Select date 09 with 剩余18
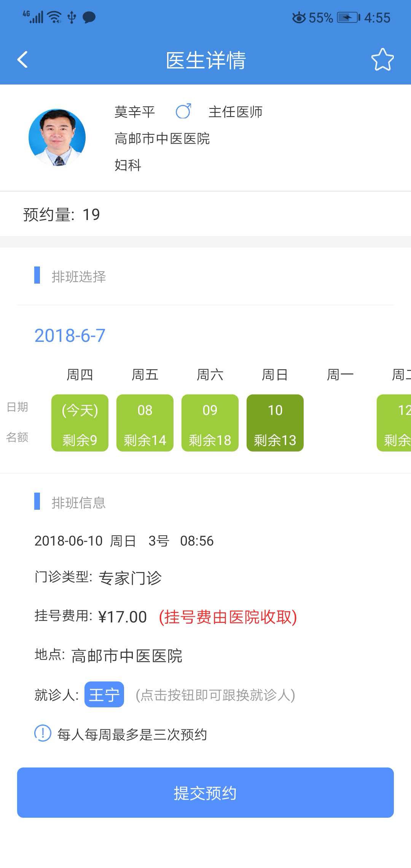411x868 pixels. pos(210,423)
